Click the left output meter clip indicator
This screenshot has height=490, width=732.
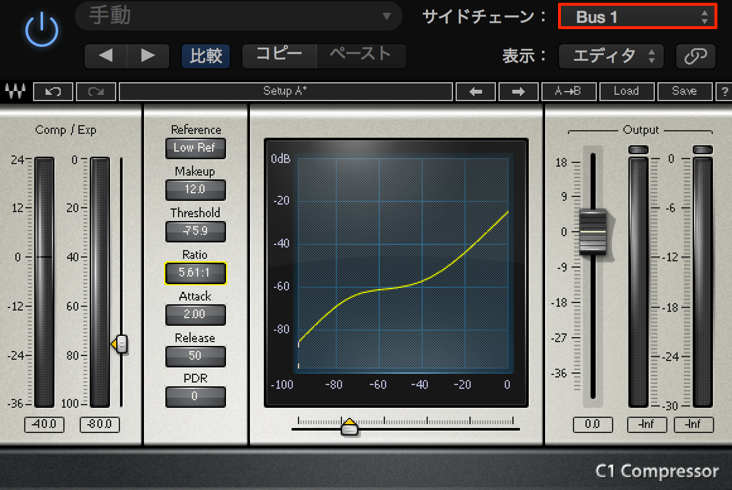[x=638, y=150]
